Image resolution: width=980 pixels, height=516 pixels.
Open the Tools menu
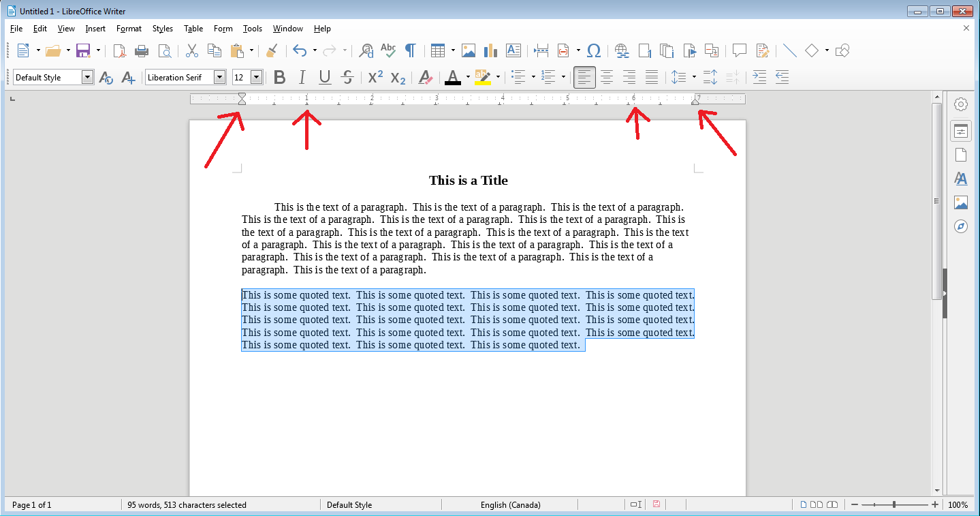pyautogui.click(x=252, y=28)
